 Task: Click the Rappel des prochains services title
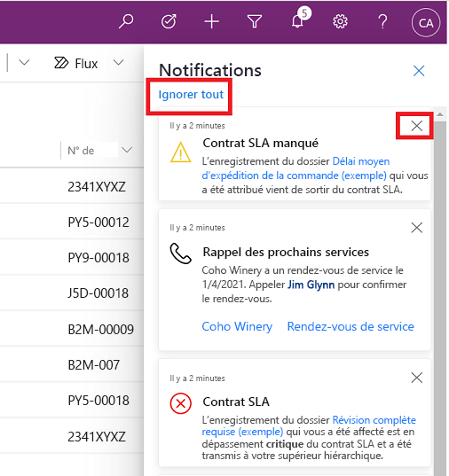(x=286, y=252)
